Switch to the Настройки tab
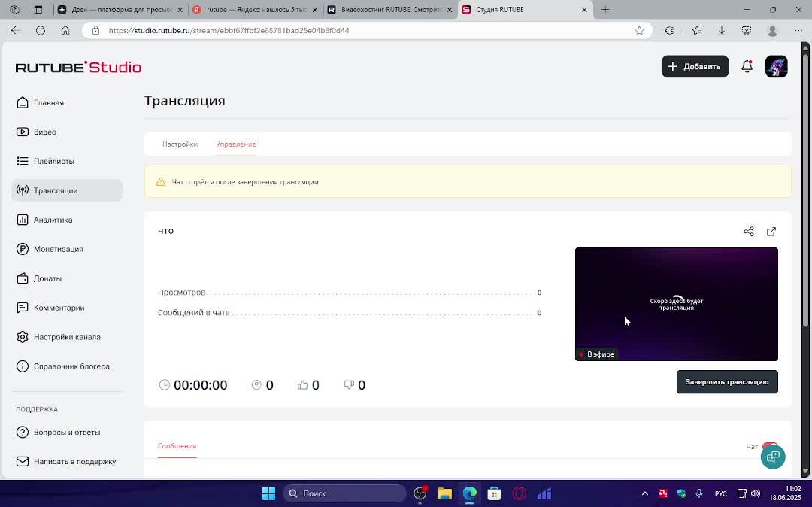The height and width of the screenshot is (507, 812). 180,144
